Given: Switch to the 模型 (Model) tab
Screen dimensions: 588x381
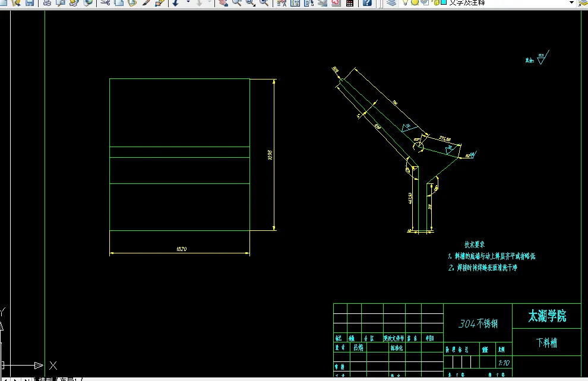Looking at the screenshot, I should (x=45, y=379).
